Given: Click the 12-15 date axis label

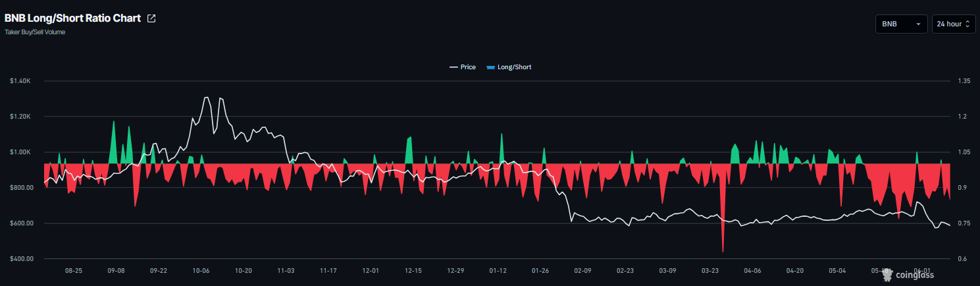Looking at the screenshot, I should tap(413, 271).
